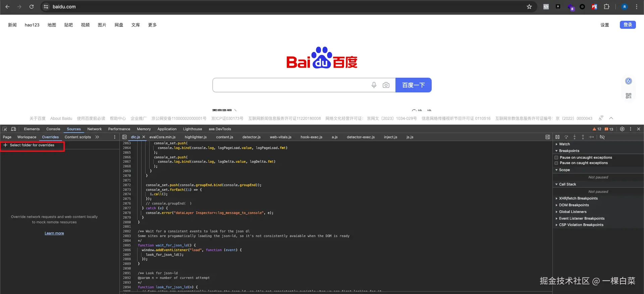Open the Performance panel tab

pyautogui.click(x=119, y=129)
